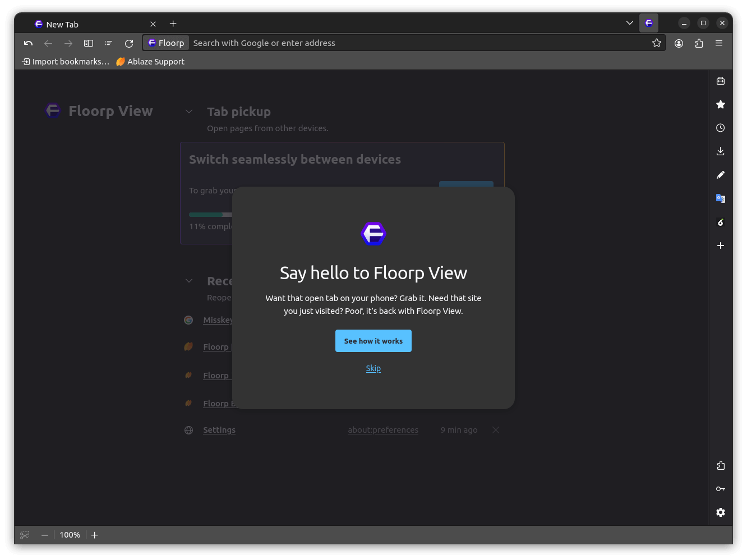The image size is (747, 560).
Task: Add a new panel with the plus icon
Action: 721,246
